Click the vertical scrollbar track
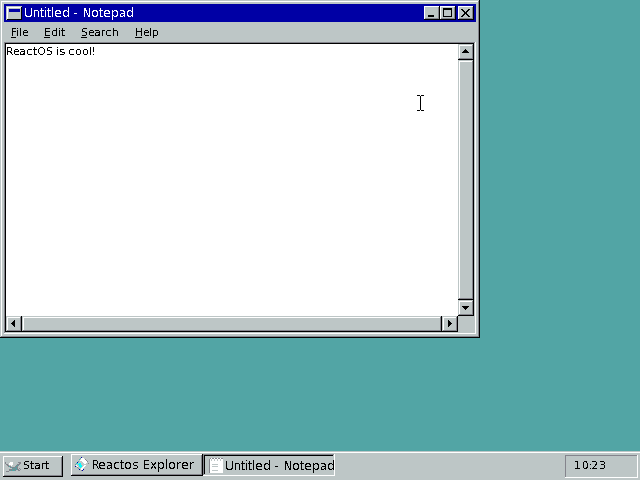Screen dimensions: 640x480 [465, 180]
